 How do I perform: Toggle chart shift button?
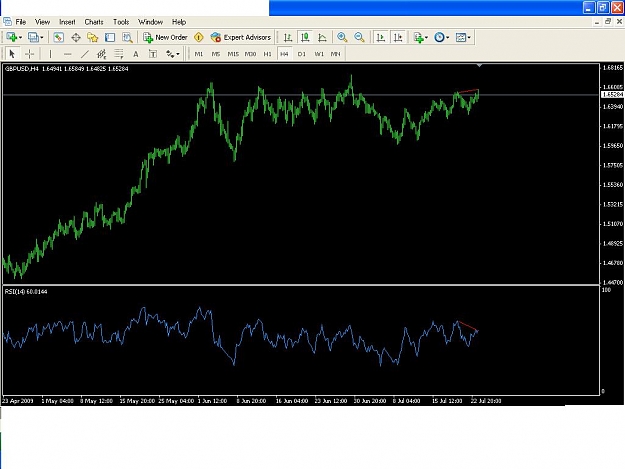[x=398, y=37]
